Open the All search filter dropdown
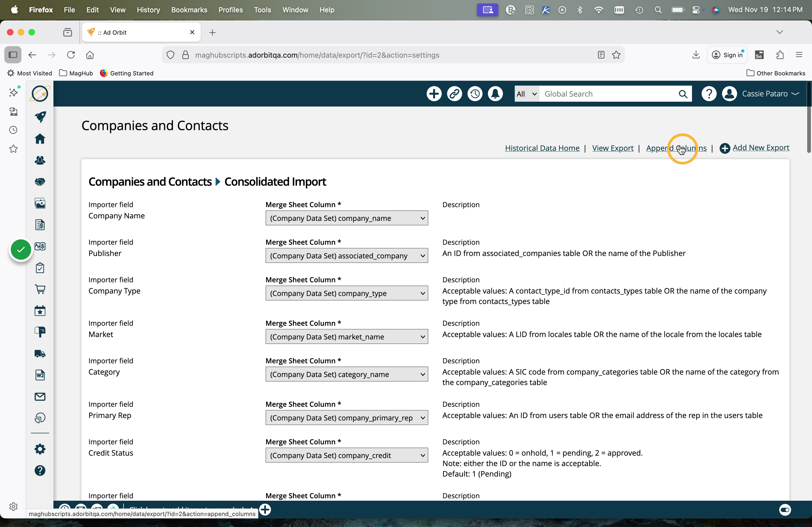Image resolution: width=812 pixels, height=527 pixels. point(527,94)
